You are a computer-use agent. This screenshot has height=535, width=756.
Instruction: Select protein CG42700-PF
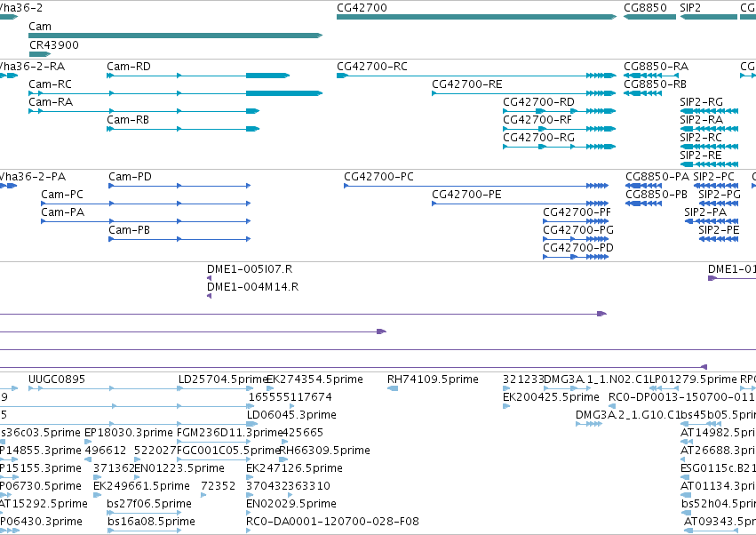[x=576, y=221]
